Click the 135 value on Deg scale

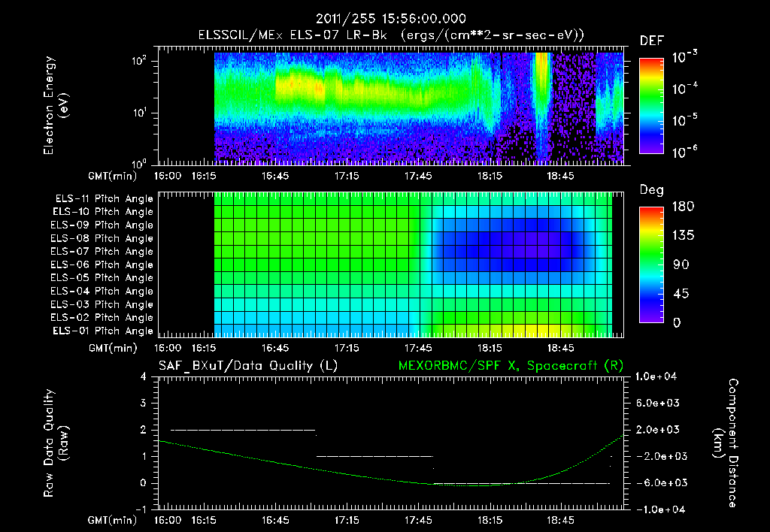(x=683, y=235)
